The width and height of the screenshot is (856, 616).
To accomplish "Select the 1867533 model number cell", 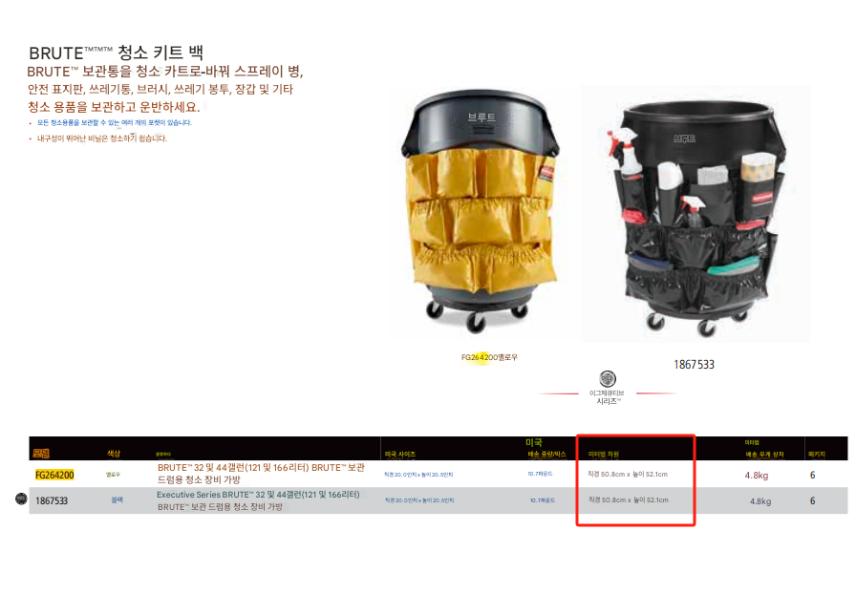I will point(52,500).
